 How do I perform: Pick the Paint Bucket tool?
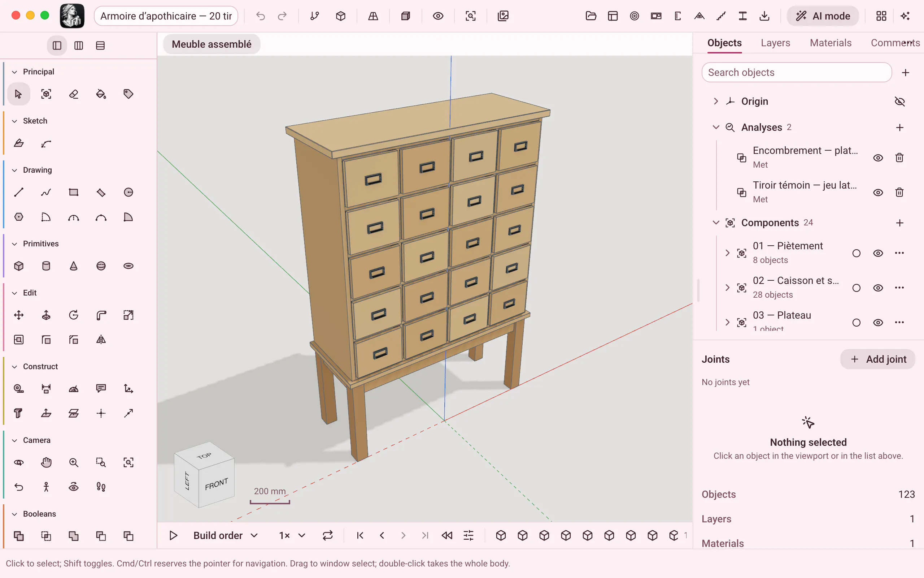coord(101,94)
